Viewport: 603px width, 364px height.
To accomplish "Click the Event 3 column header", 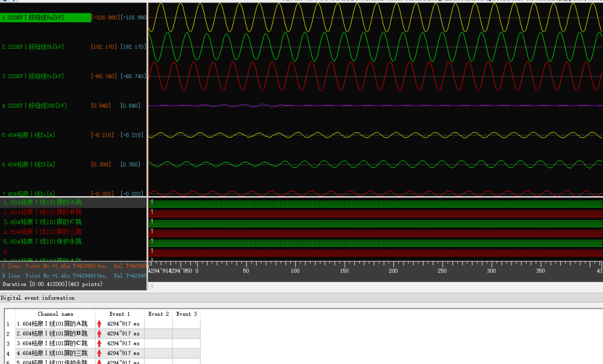I will 187,314.
